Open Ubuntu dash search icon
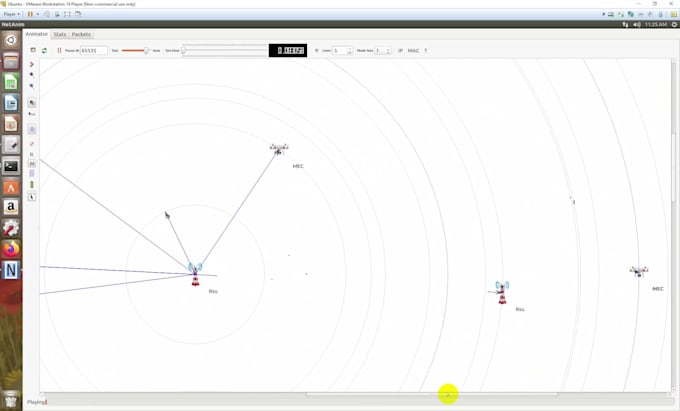This screenshot has width=680, height=411. coord(11,40)
